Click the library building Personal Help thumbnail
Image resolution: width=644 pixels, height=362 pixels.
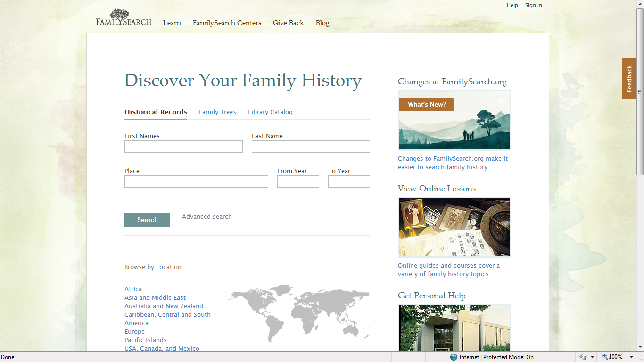click(454, 328)
